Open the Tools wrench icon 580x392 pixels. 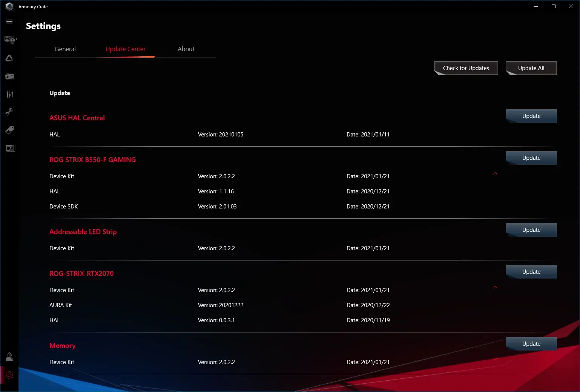tap(9, 112)
